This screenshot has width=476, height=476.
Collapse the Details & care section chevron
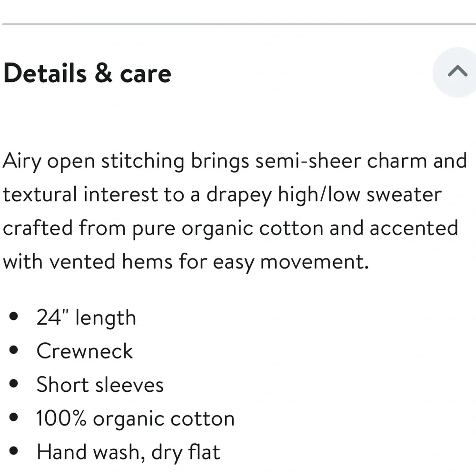coord(457,72)
